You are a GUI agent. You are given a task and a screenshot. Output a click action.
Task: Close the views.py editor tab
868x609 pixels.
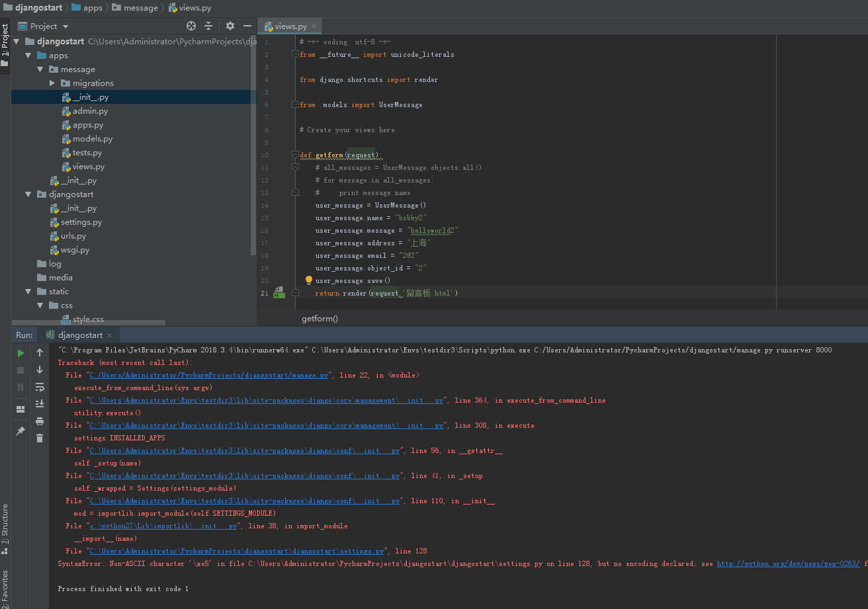pos(314,26)
